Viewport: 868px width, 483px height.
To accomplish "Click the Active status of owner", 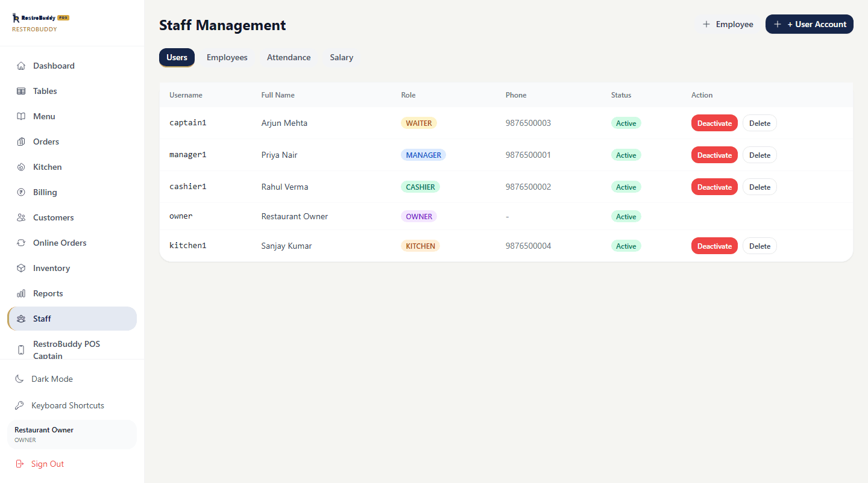I will tap(626, 216).
